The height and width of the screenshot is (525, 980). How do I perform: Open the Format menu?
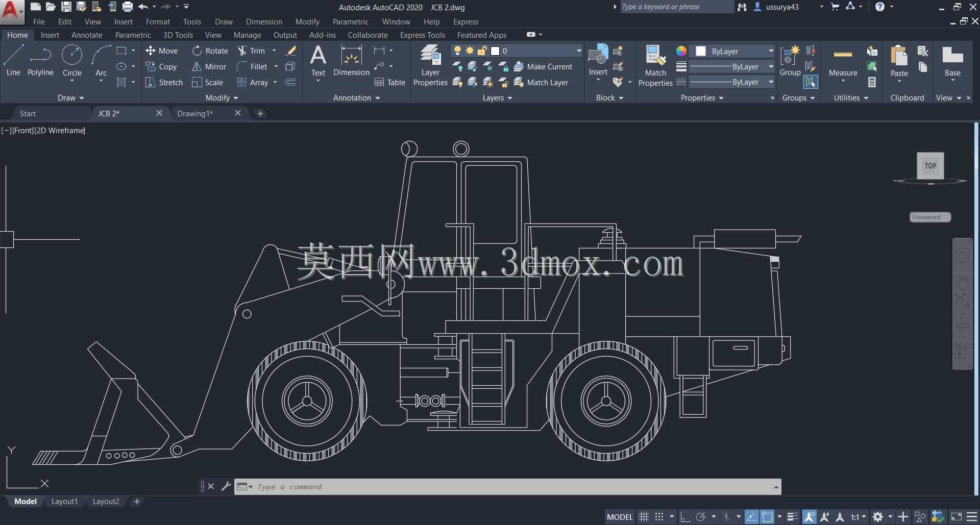[158, 21]
